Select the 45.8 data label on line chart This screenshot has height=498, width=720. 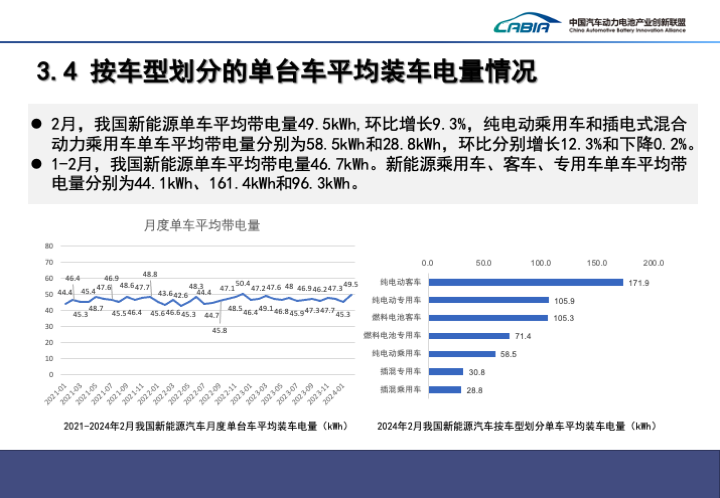[x=219, y=330]
